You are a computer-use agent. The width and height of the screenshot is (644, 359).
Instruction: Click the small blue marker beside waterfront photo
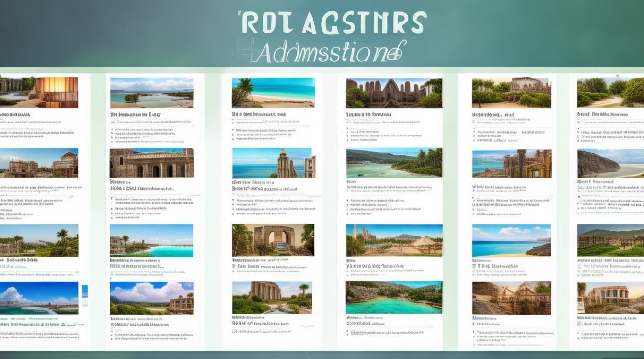click(85, 296)
